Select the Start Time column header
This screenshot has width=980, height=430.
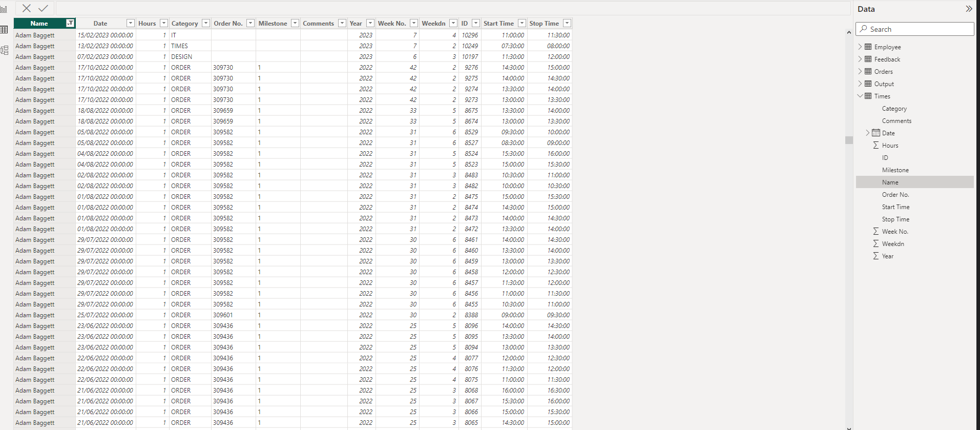(x=498, y=23)
